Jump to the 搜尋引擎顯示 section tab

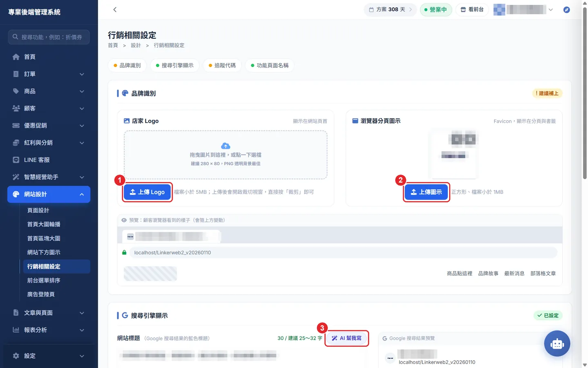click(x=175, y=65)
